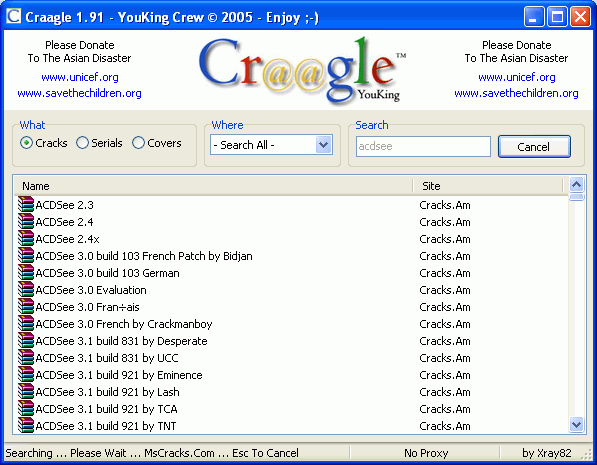The width and height of the screenshot is (597, 465).
Task: Click the archive icon beside ACDSee 2.3
Action: point(26,204)
